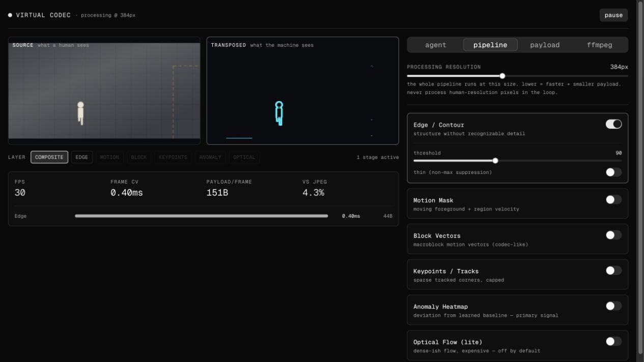
Task: Click the FPS value 30
Action: (20, 193)
